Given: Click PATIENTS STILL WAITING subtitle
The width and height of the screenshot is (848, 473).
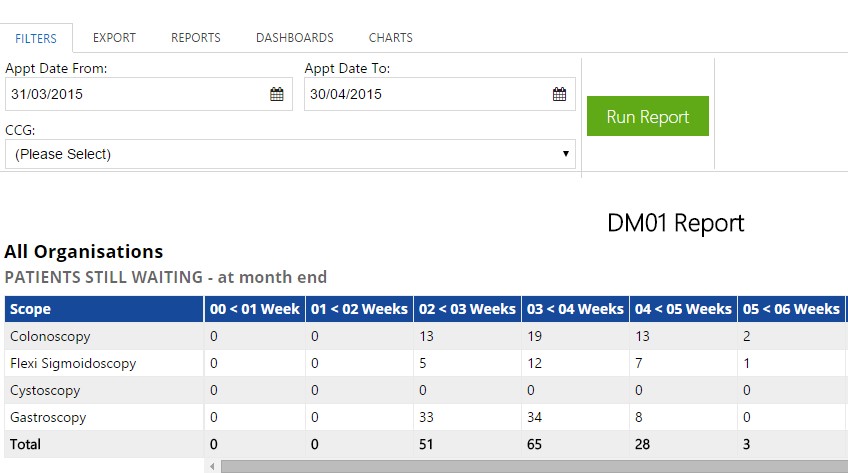Looking at the screenshot, I should 165,277.
